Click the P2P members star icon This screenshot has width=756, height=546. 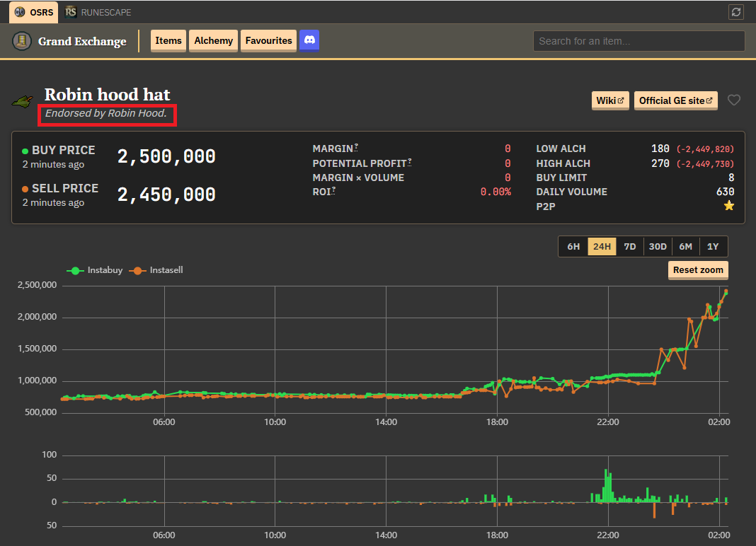[x=728, y=207]
